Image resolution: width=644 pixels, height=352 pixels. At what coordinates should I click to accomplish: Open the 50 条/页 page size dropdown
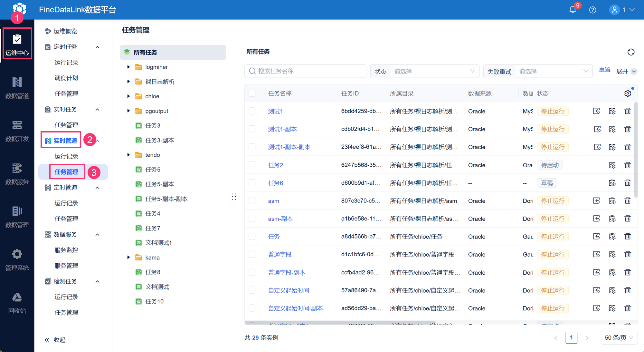pos(619,337)
